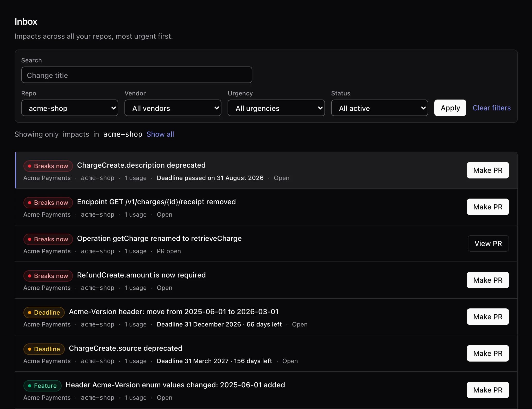The height and width of the screenshot is (409, 532).
Task: Open ChargeCreate.source deprecated title
Action: (126, 348)
